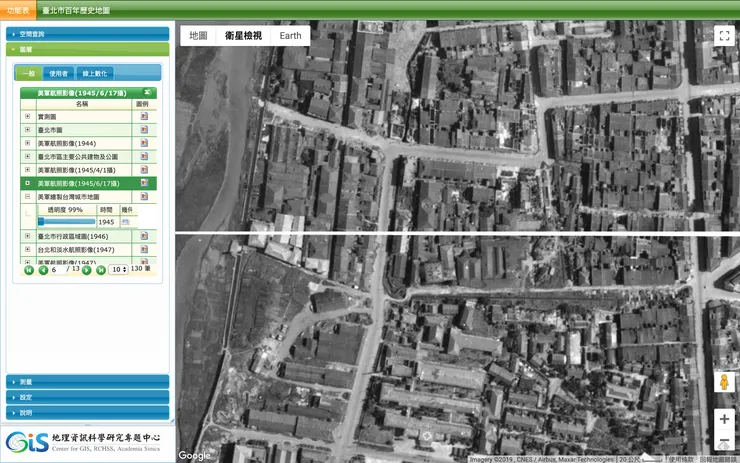
Task: Expand the 臺北市區主要公共建物及公園 row
Action: pyautogui.click(x=27, y=156)
